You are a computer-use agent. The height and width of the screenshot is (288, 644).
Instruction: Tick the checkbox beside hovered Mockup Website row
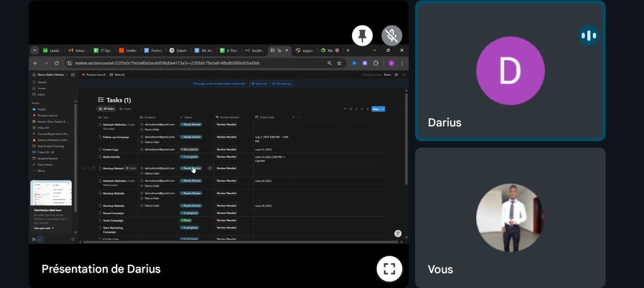[93, 168]
